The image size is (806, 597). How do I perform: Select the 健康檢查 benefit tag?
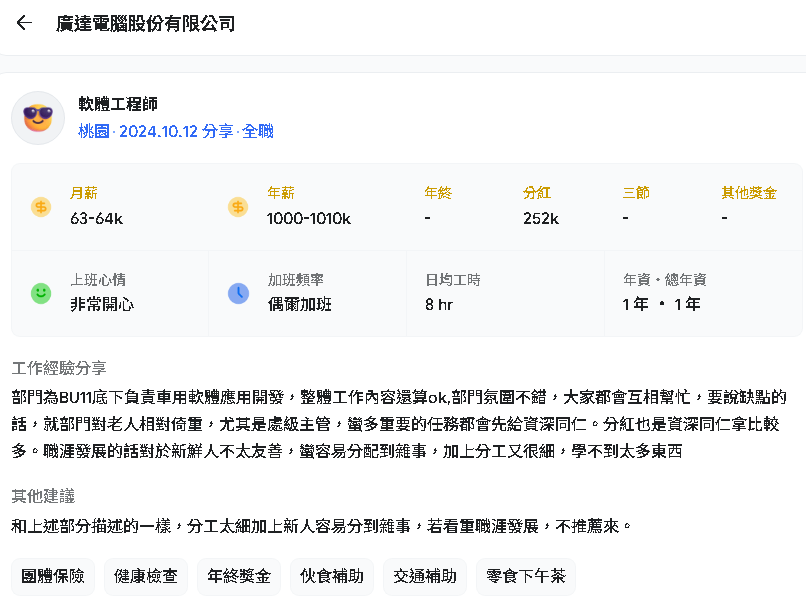(146, 576)
